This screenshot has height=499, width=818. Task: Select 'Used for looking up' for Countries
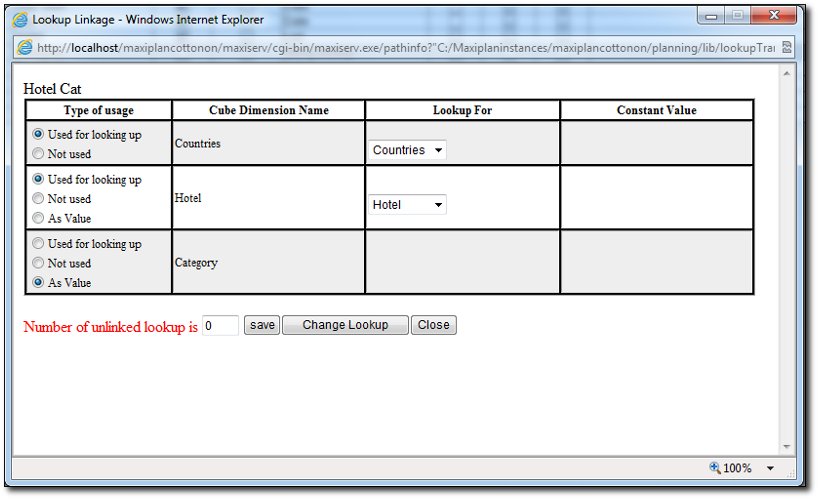[x=38, y=135]
